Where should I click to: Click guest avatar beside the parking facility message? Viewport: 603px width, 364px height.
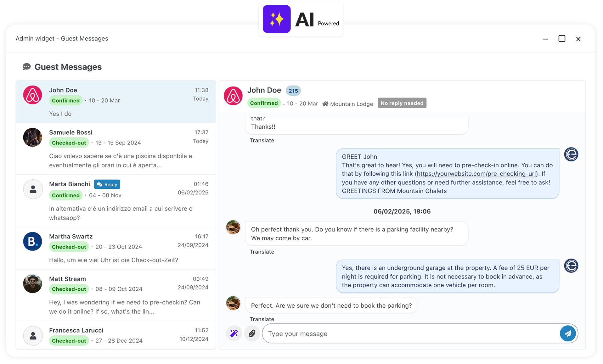click(233, 227)
